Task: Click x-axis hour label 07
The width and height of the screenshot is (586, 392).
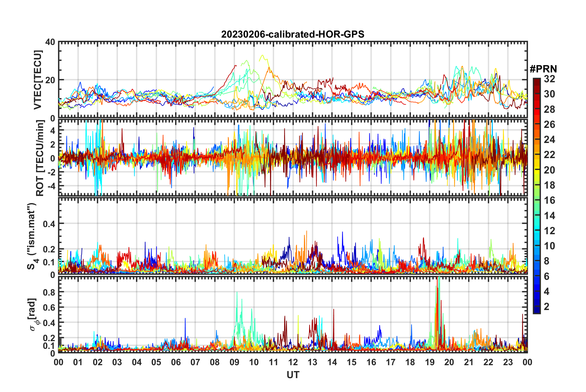Action: click(x=195, y=362)
